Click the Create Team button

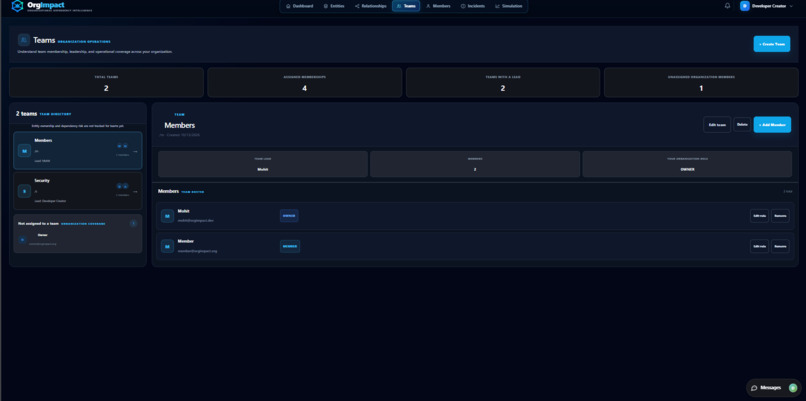pos(772,44)
